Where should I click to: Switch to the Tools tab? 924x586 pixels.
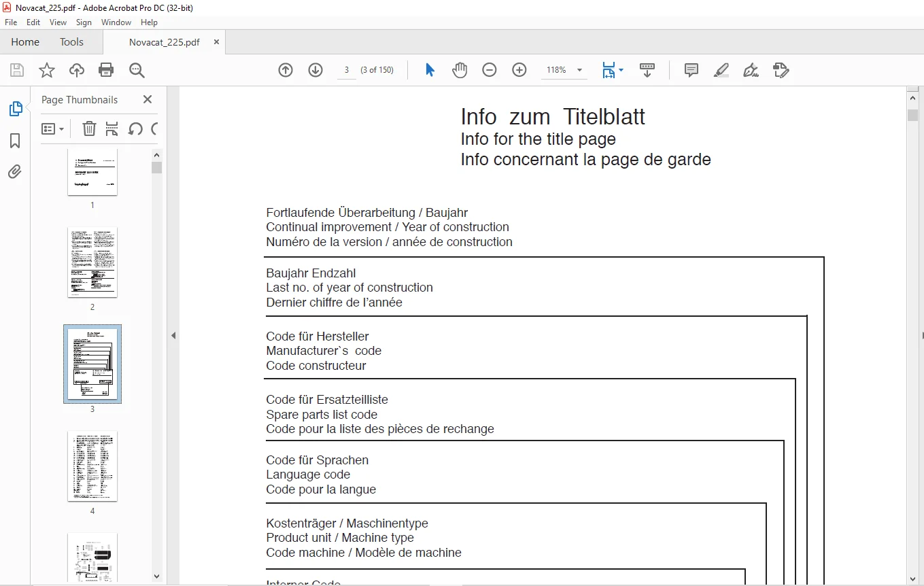(x=71, y=42)
